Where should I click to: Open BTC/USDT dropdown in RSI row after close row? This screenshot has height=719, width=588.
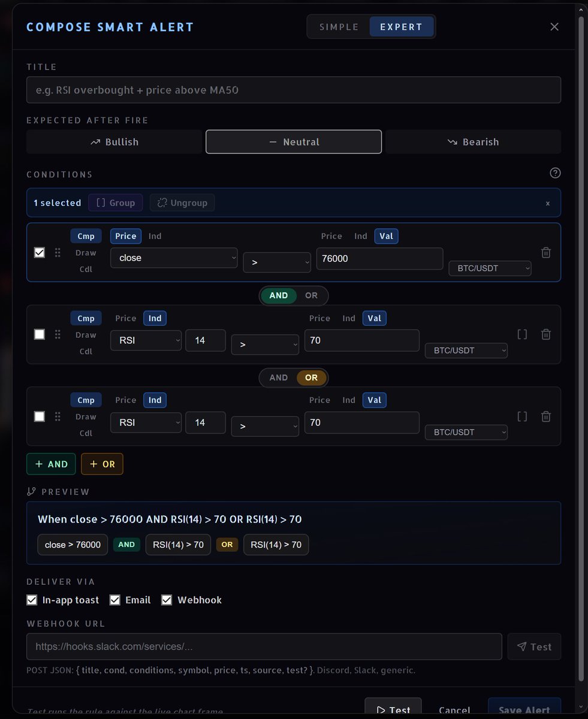pos(466,351)
